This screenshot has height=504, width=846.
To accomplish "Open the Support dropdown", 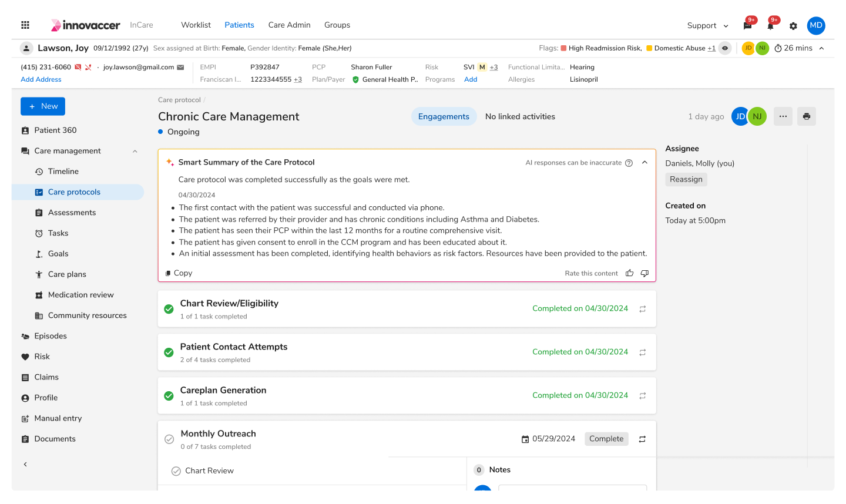I will (708, 26).
